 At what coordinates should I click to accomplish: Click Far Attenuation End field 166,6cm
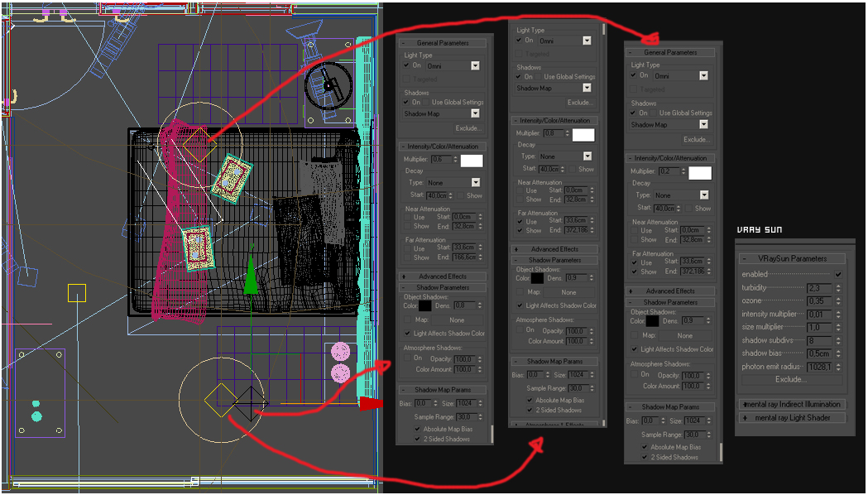(464, 257)
